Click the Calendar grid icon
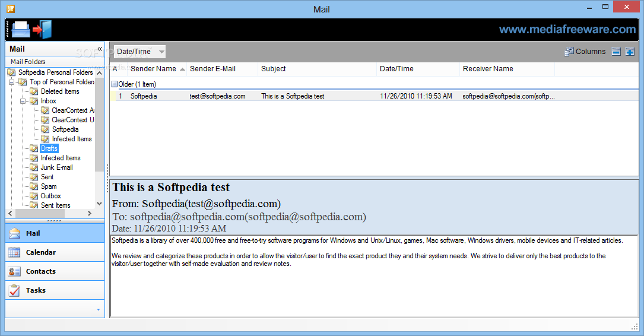Screen dimensions: 644x336 pos(14,252)
